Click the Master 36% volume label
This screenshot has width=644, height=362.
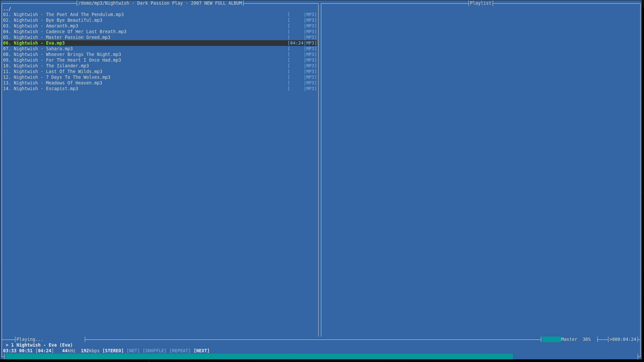[x=576, y=339]
